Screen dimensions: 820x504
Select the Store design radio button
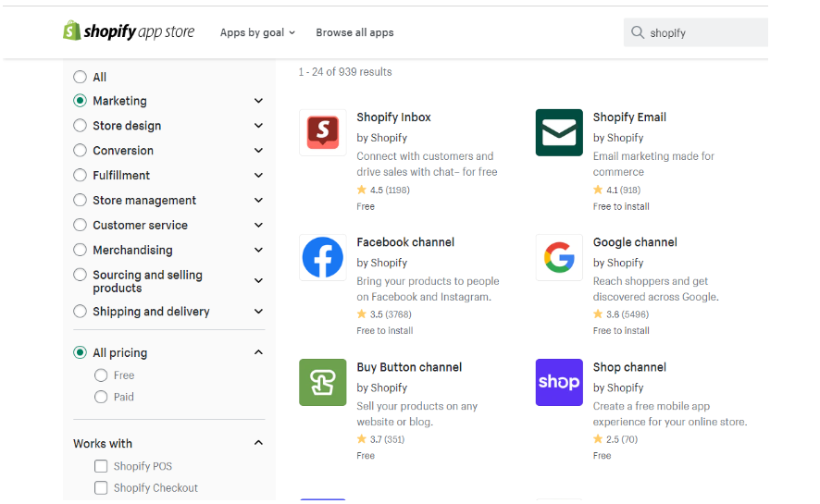click(80, 126)
